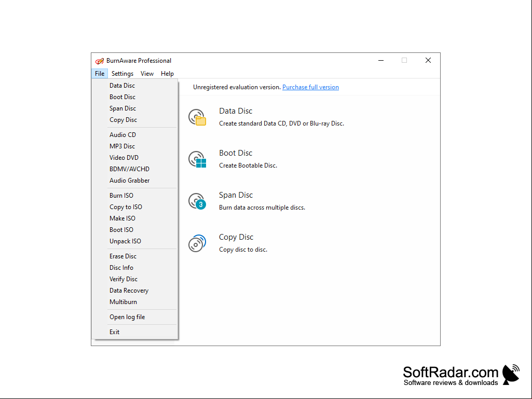
Task: Open the Help menu
Action: (x=167, y=74)
